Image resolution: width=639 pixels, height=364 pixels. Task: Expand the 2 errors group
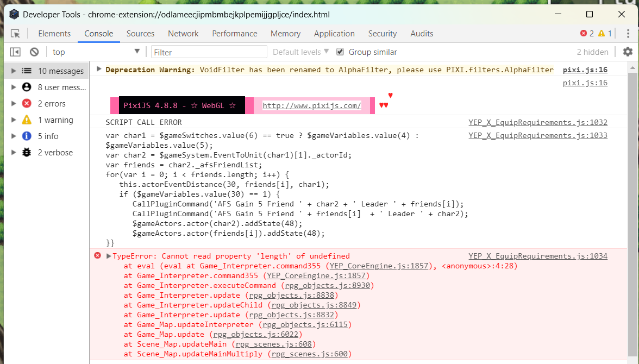pos(14,104)
